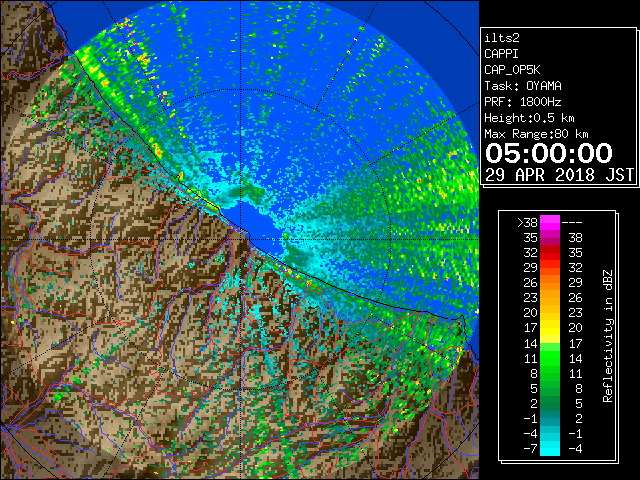Image resolution: width=640 pixels, height=480 pixels.
Task: Click the '>38' legend label
Action: (x=527, y=223)
